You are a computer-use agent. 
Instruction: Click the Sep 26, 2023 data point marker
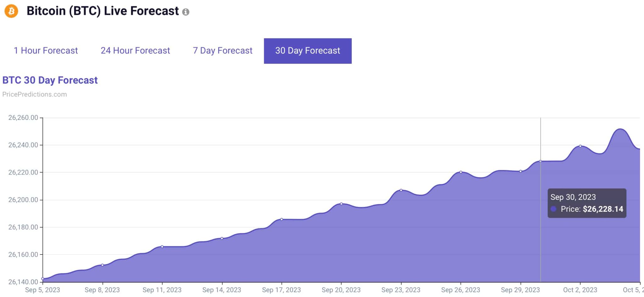tap(461, 172)
